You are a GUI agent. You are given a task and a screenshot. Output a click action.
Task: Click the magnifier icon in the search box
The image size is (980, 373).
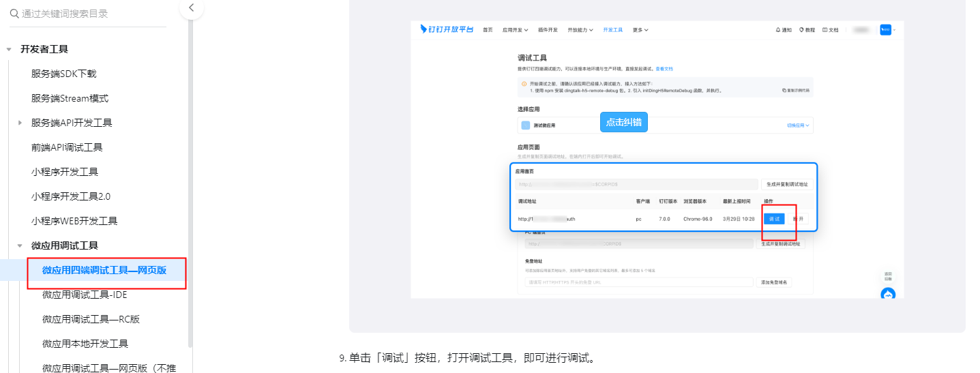coord(14,13)
